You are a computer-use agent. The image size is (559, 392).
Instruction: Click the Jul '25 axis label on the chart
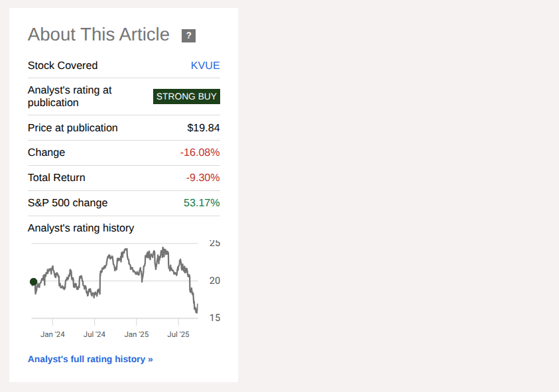click(178, 334)
